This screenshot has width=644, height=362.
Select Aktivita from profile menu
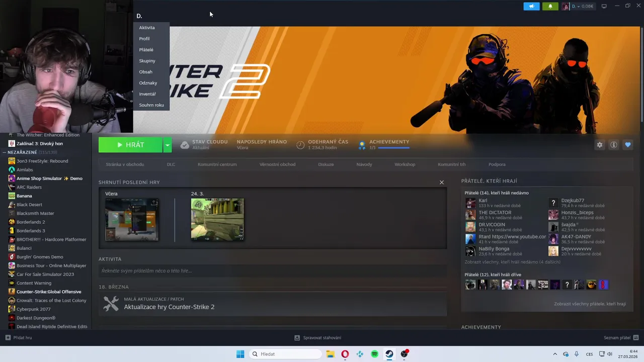point(147,28)
